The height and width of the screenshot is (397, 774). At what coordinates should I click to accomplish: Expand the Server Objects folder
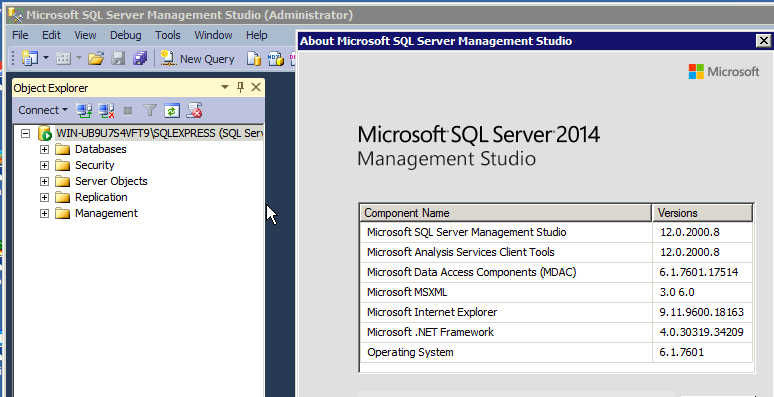click(x=44, y=181)
